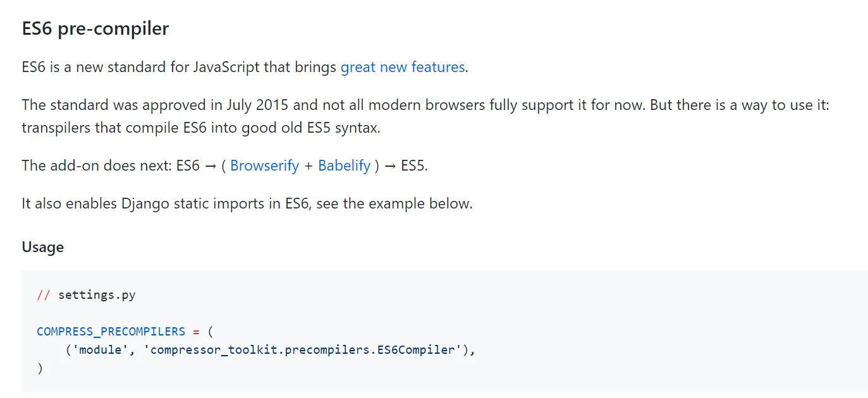Click the sentence about Django static imports
Image resolution: width=868 pixels, height=398 pixels.
[247, 204]
